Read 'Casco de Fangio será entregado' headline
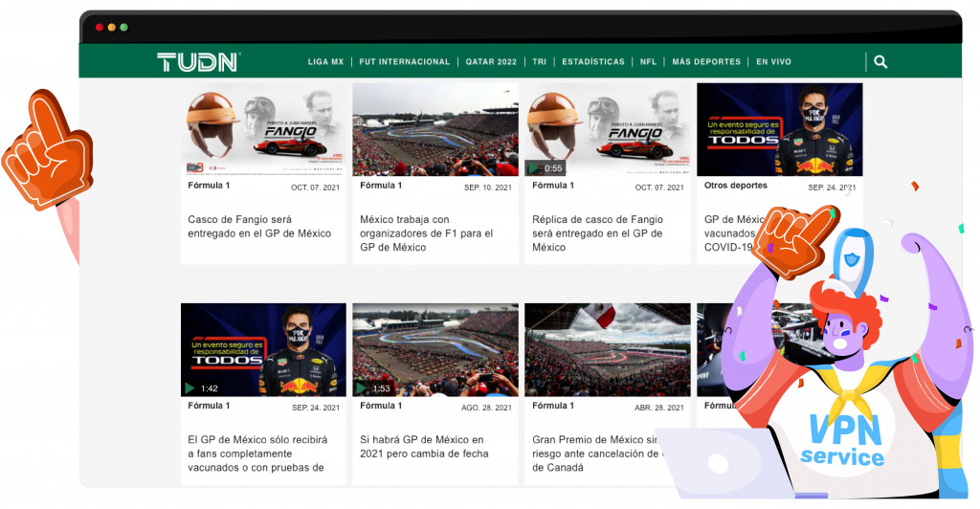This screenshot has height=509, width=980. pyautogui.click(x=259, y=226)
